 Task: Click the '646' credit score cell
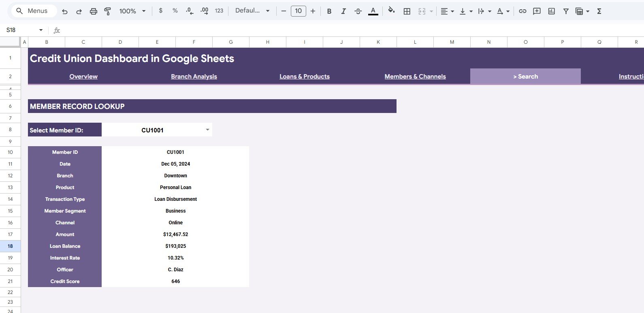pyautogui.click(x=175, y=281)
